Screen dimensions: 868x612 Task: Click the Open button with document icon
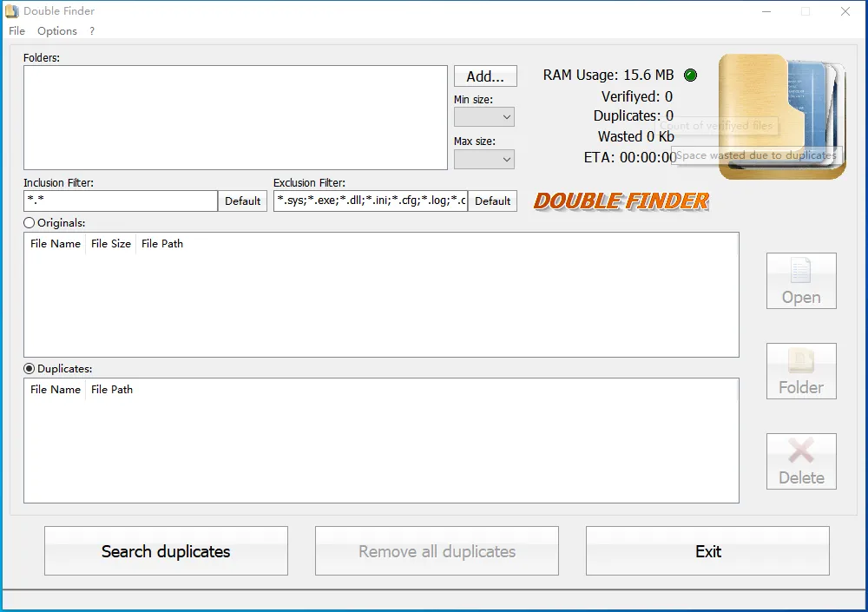tap(801, 280)
